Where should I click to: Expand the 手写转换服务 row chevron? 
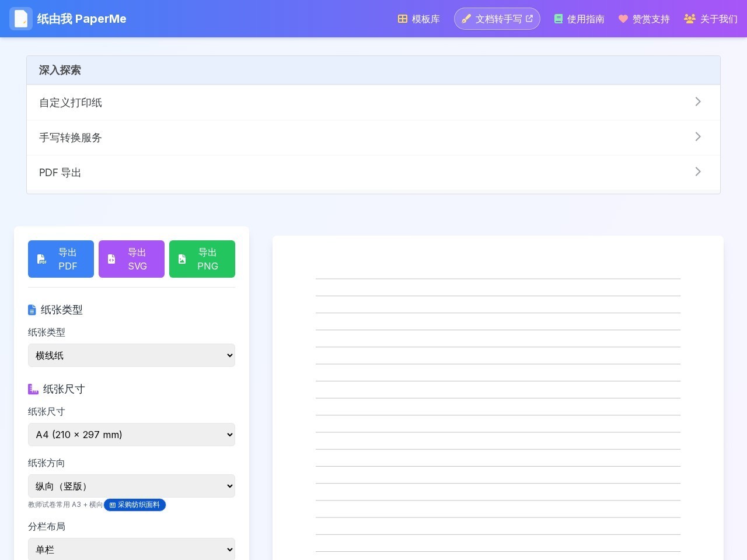tap(698, 136)
